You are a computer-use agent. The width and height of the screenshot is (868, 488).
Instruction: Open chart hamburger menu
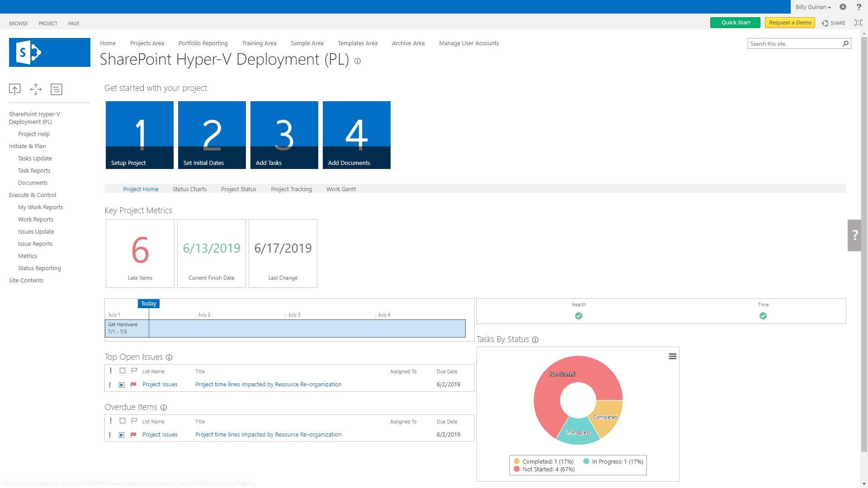coord(673,357)
